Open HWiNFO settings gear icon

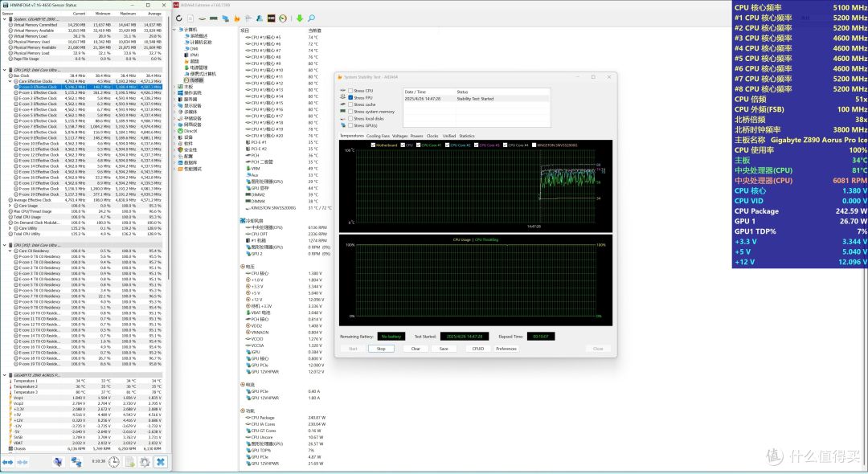coord(145,461)
